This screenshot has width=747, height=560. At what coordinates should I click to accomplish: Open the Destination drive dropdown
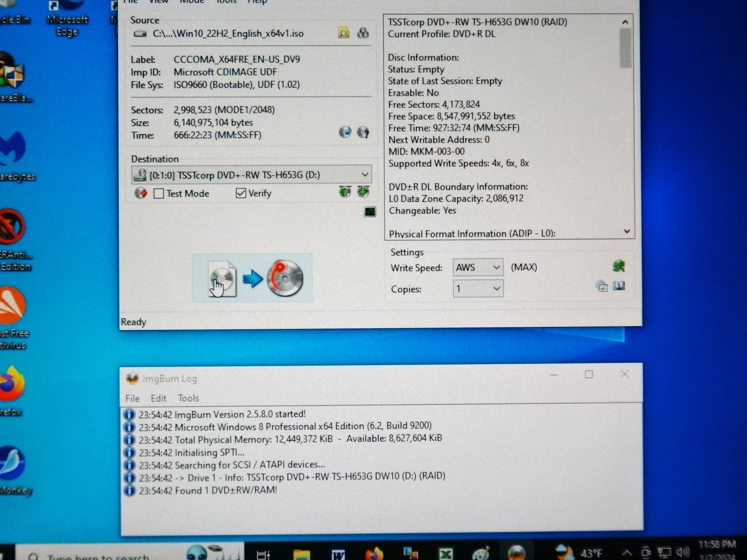252,175
